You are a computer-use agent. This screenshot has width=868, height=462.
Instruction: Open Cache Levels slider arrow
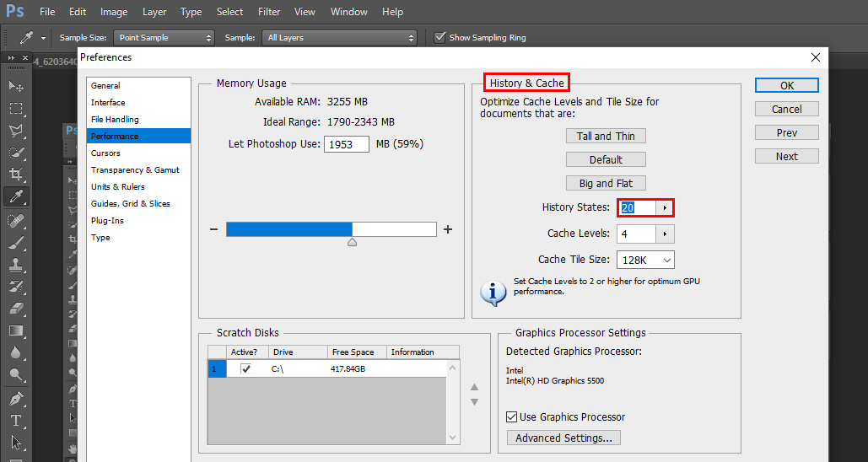pyautogui.click(x=665, y=234)
